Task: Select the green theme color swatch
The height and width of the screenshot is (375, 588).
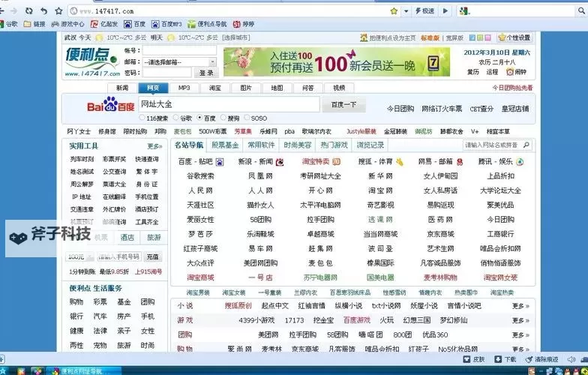Action: 480,37
